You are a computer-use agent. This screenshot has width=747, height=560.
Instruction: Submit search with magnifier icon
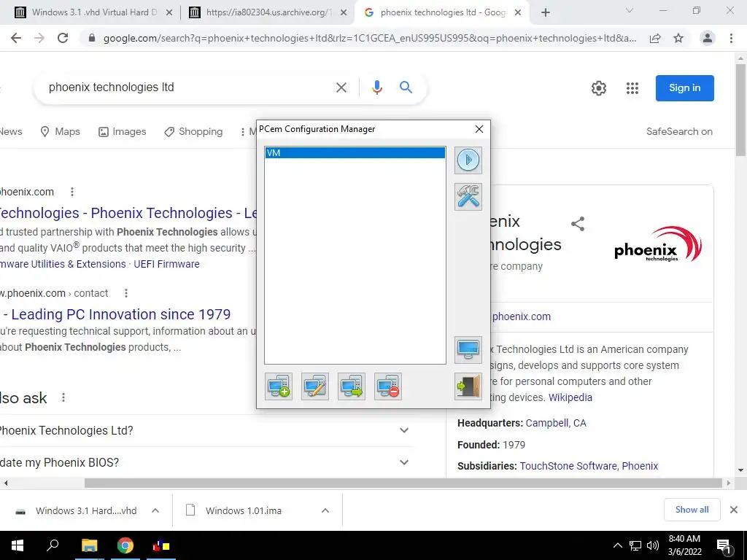(x=406, y=87)
